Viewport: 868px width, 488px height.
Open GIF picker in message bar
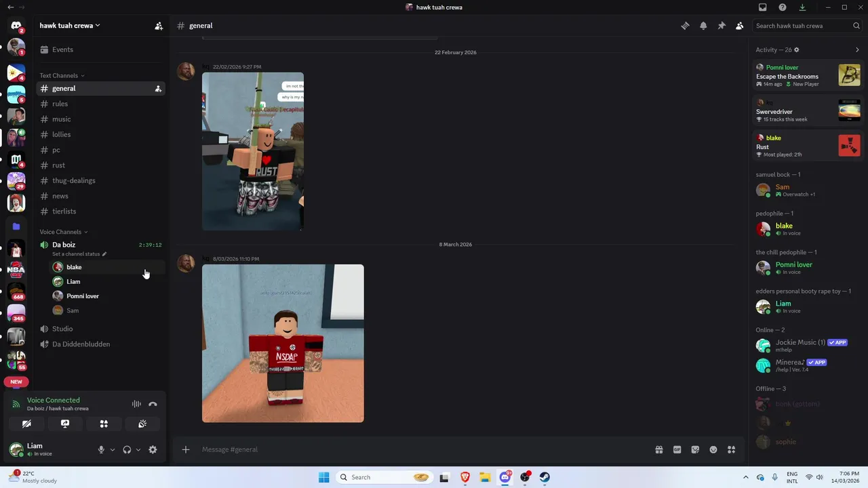pyautogui.click(x=677, y=449)
